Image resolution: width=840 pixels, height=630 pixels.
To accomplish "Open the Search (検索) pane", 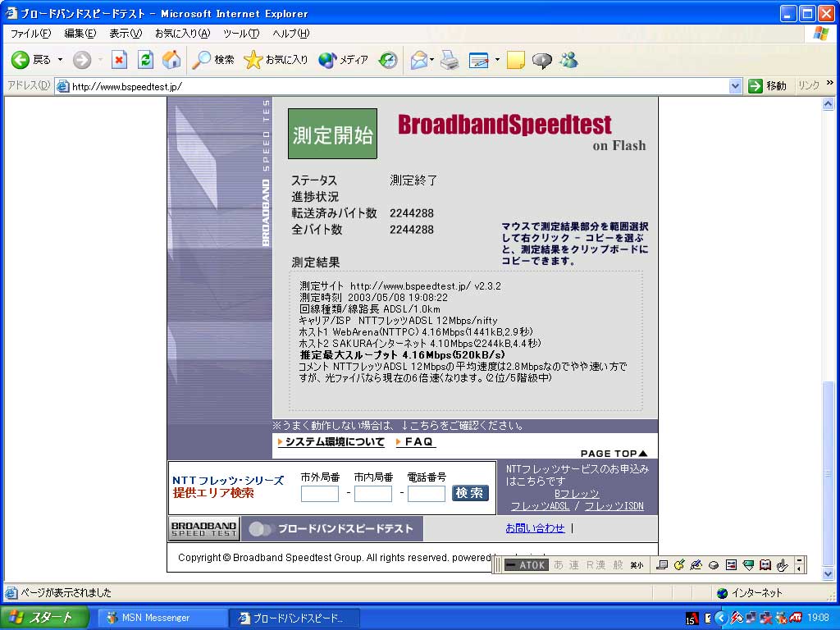I will 213,60.
